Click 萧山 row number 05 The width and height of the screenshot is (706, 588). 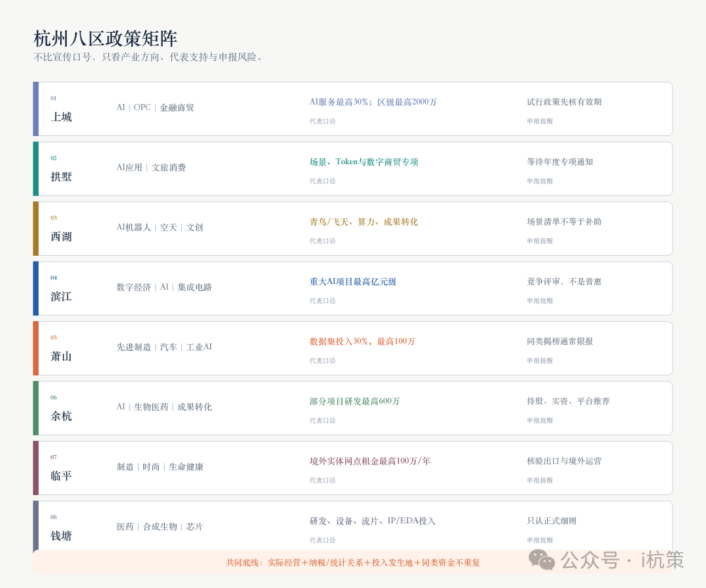point(54,337)
